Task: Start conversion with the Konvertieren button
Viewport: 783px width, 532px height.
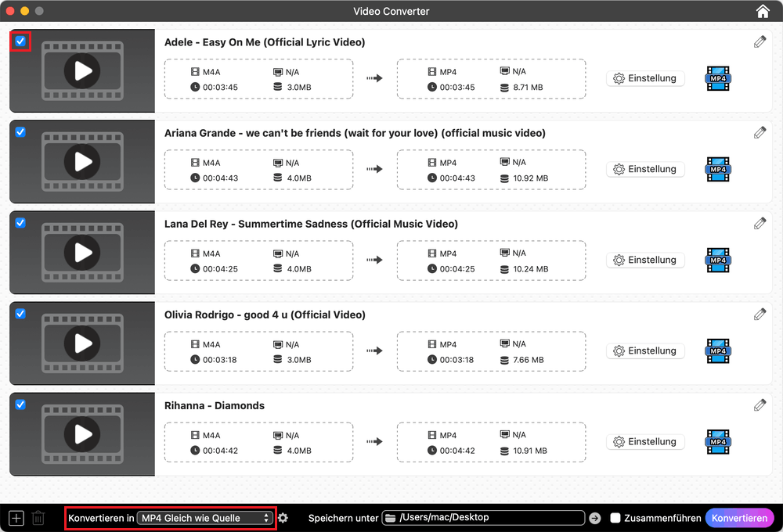Action: [x=738, y=518]
